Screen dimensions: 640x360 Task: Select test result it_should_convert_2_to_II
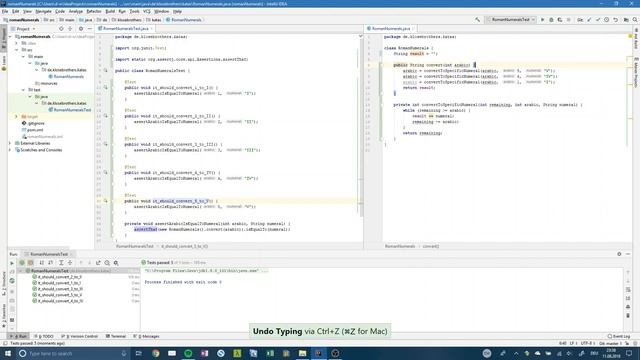(57, 277)
